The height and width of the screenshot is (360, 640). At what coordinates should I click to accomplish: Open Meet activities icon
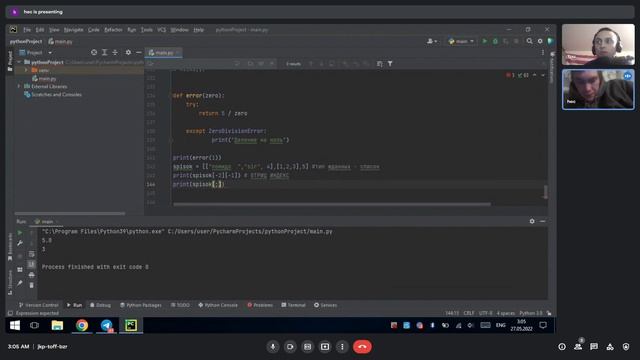(610, 347)
